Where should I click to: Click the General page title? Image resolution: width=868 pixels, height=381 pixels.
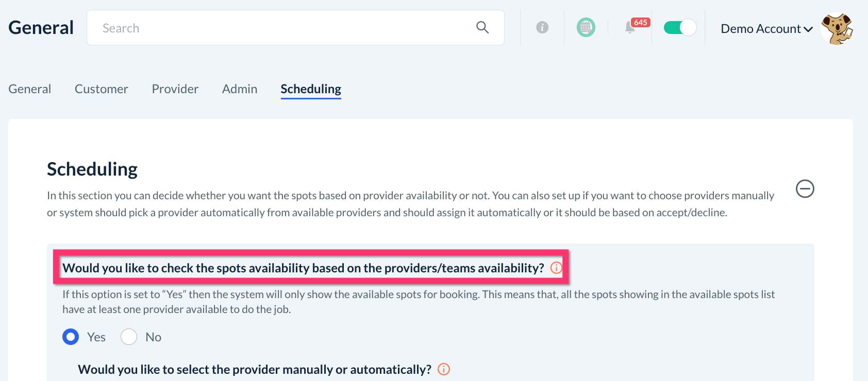[x=41, y=28]
